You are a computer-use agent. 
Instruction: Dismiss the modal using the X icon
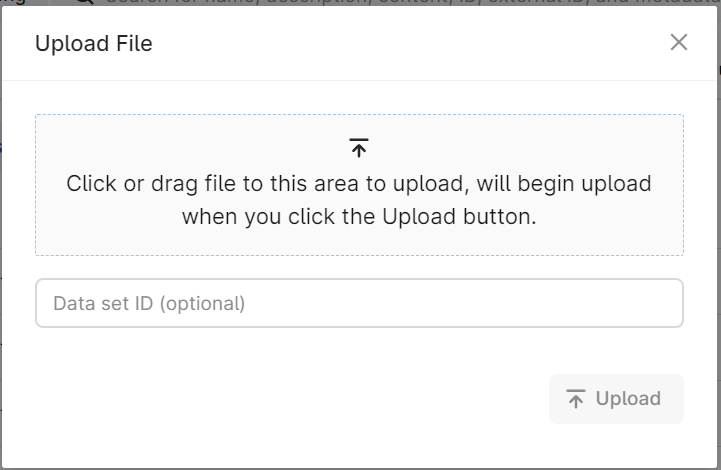click(x=679, y=42)
